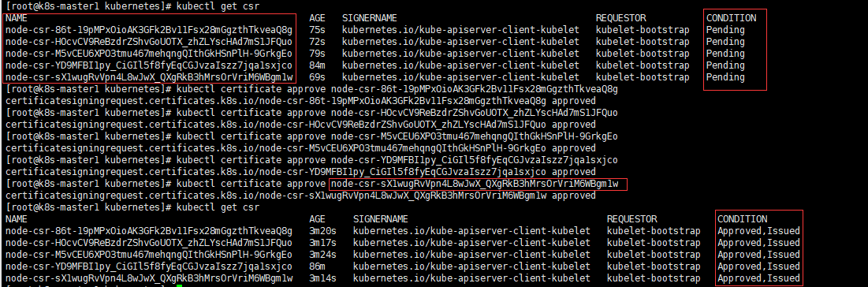Image resolution: width=868 pixels, height=287 pixels.
Task: Click 'Approved,Issued' in the 3m17s row
Action: (x=759, y=243)
